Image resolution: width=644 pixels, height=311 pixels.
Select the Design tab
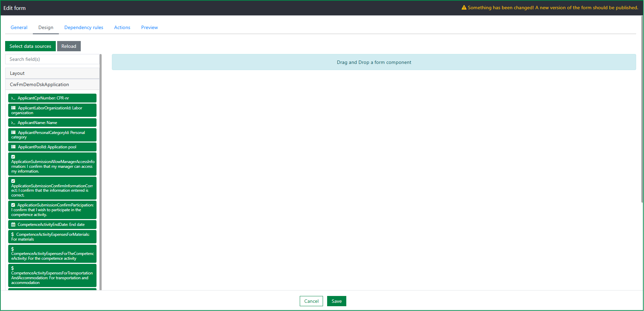(x=46, y=27)
